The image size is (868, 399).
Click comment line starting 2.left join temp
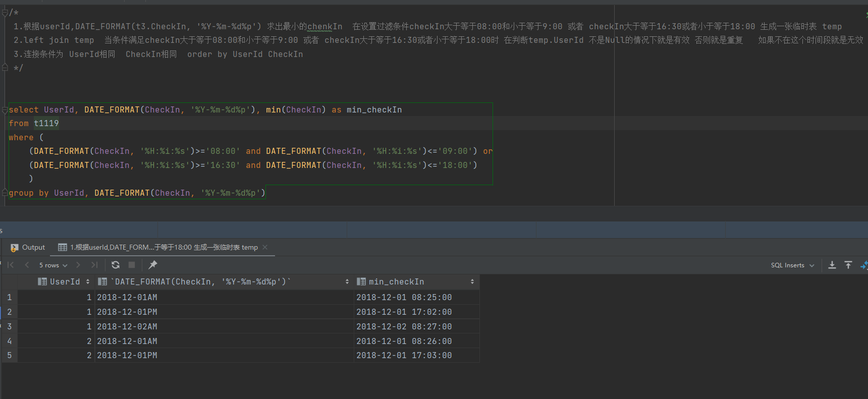click(x=438, y=40)
